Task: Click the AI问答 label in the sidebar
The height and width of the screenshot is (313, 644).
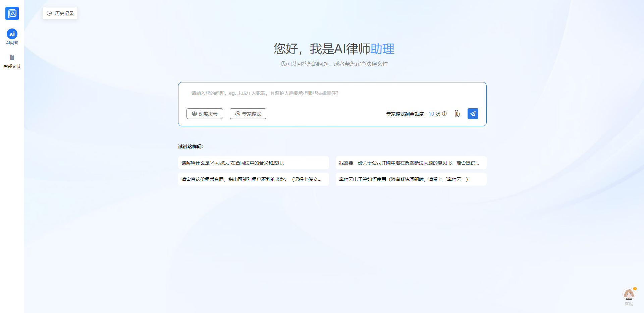Action: (x=12, y=43)
